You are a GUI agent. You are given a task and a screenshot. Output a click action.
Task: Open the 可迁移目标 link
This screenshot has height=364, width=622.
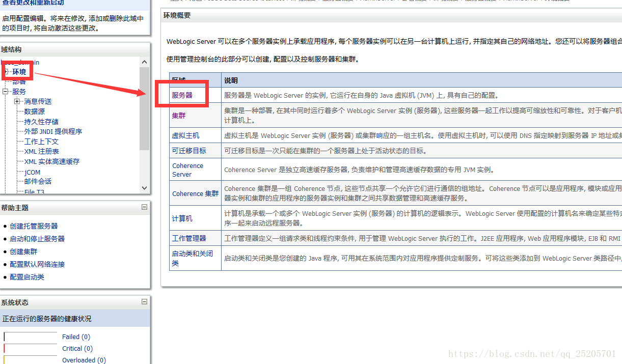189,151
